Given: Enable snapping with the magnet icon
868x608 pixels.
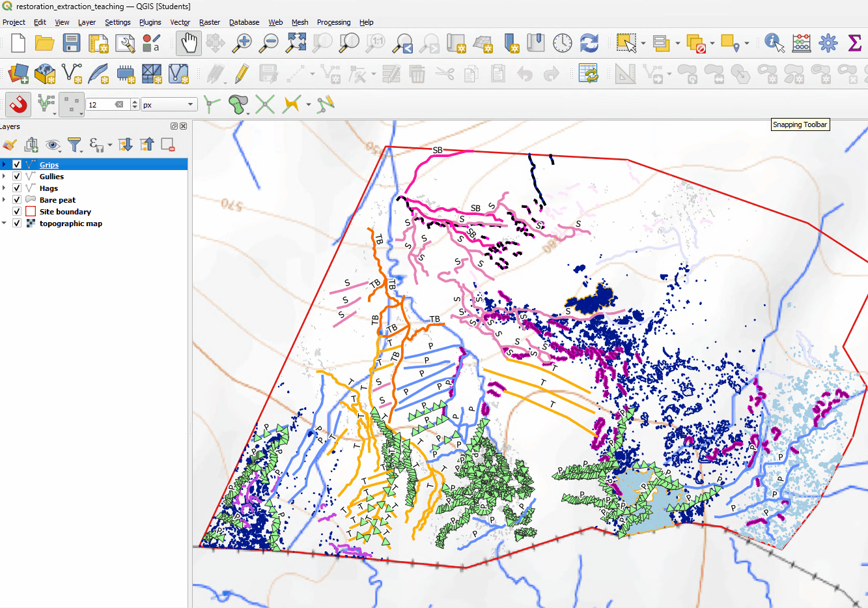Looking at the screenshot, I should [18, 104].
